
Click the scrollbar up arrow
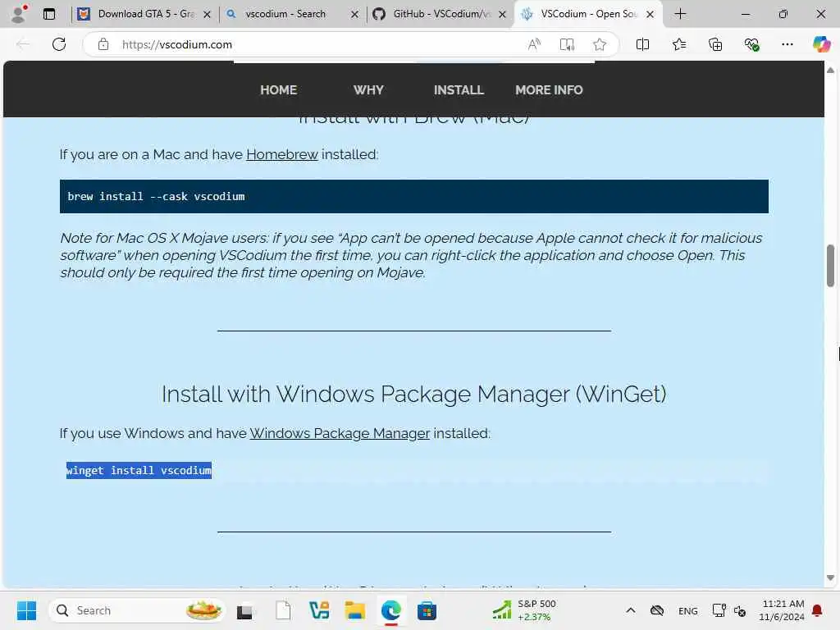click(x=830, y=71)
